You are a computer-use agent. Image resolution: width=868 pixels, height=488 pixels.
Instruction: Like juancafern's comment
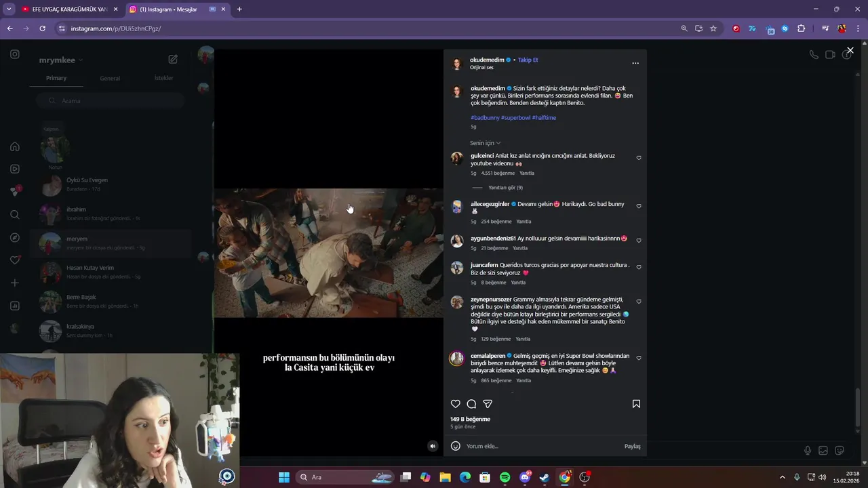coord(639,267)
